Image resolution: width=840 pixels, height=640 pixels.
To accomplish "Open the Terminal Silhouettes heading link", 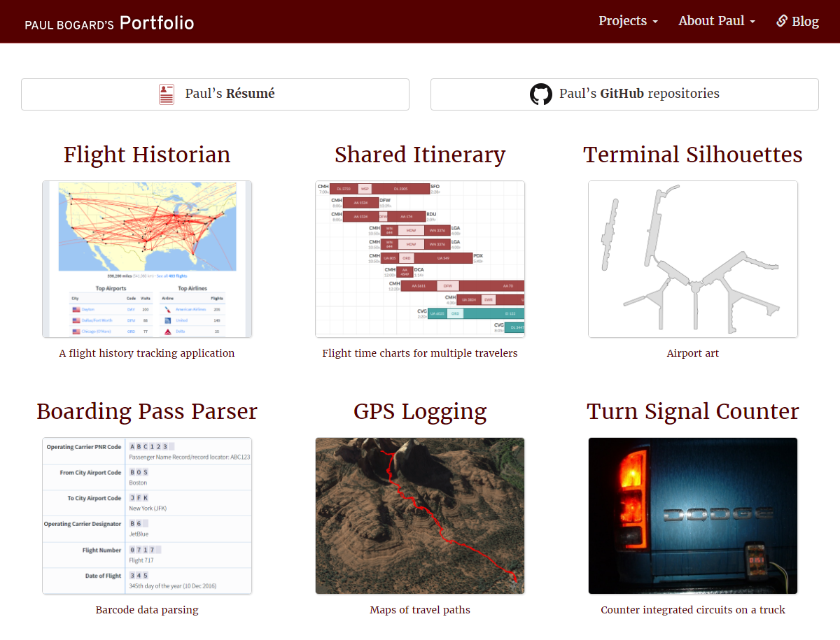I will (x=693, y=155).
